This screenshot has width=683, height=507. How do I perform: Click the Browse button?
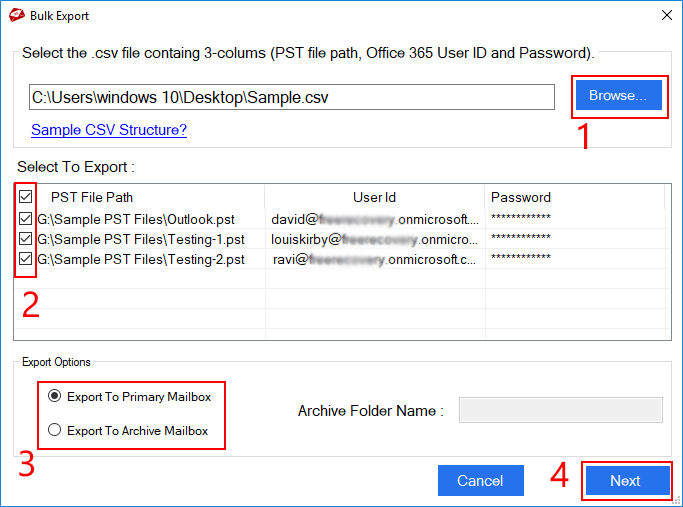pyautogui.click(x=619, y=95)
